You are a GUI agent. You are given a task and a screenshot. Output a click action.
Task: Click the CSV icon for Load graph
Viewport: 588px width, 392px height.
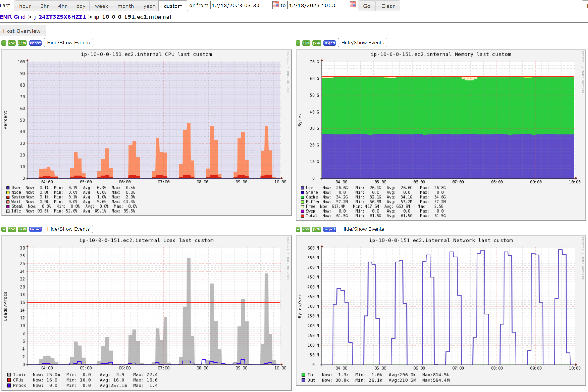pyautogui.click(x=12, y=229)
